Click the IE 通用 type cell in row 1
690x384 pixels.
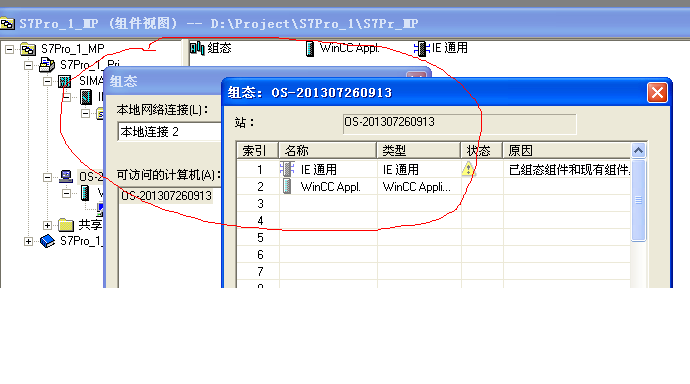click(419, 169)
